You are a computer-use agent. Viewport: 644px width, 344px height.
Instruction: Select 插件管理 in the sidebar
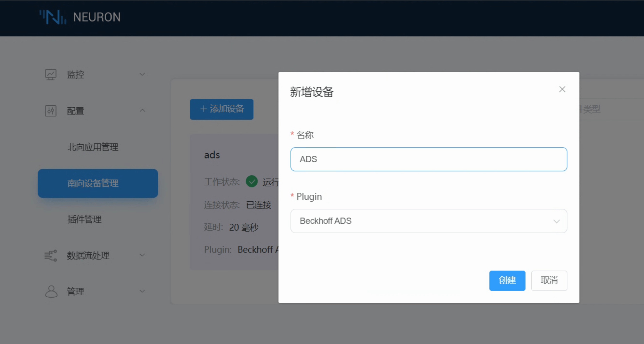[85, 219]
